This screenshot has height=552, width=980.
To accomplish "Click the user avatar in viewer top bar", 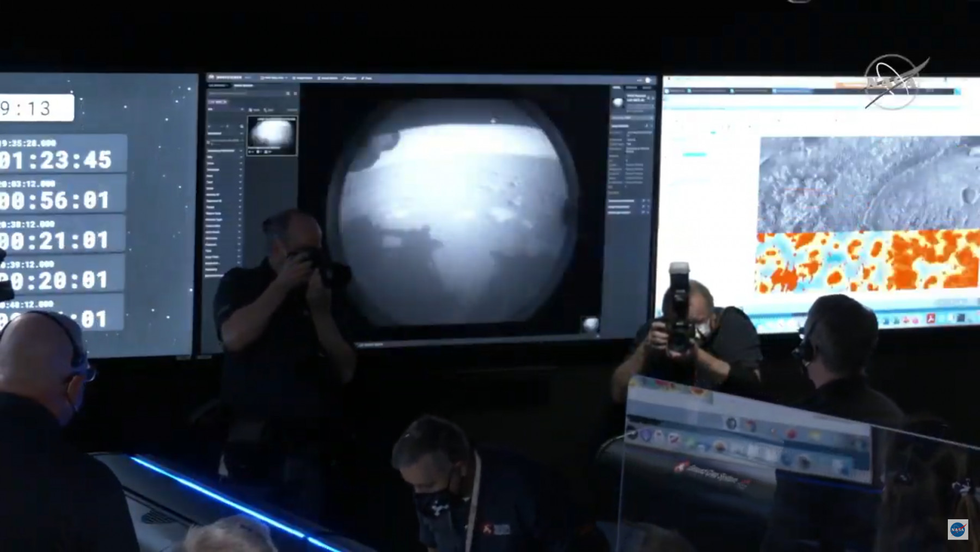I will click(x=648, y=80).
